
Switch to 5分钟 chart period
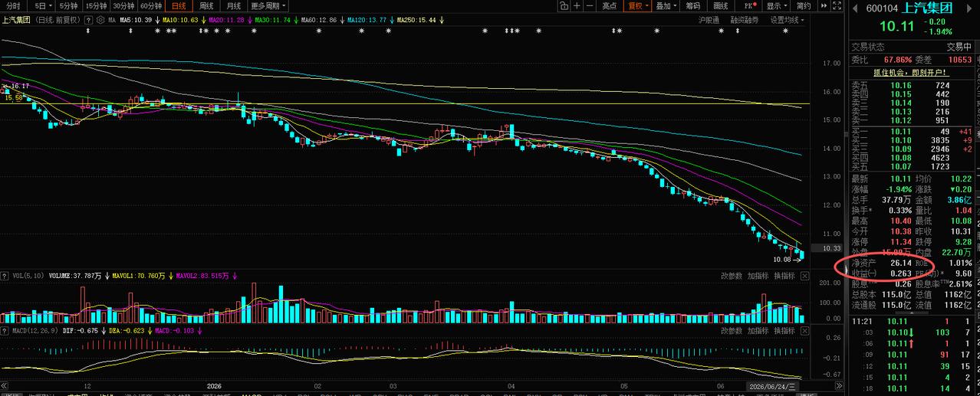click(x=68, y=6)
